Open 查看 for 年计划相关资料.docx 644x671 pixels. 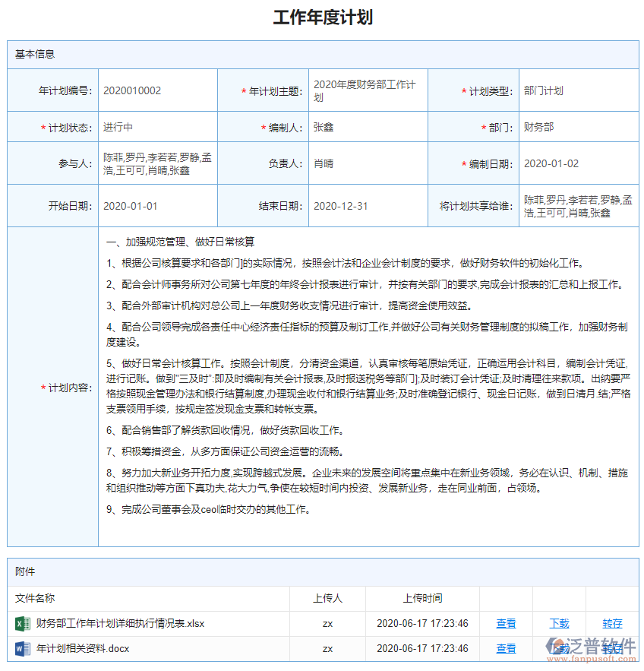coord(506,649)
